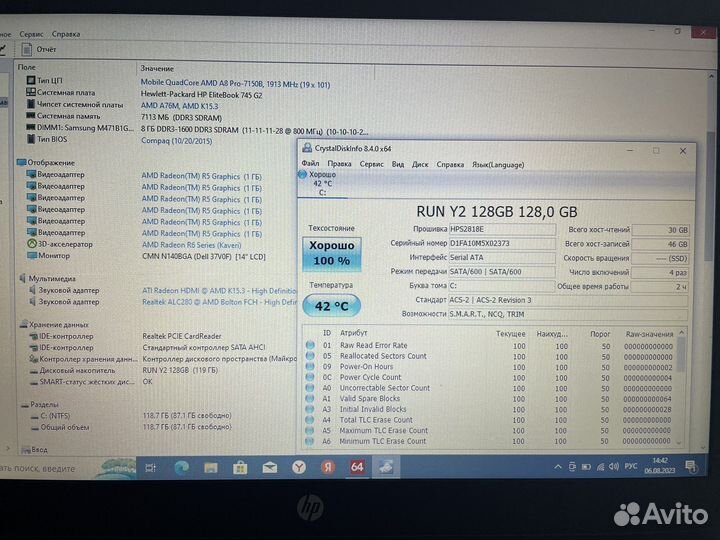
Task: Click the Прошивка field HPS2818E
Action: point(502,229)
